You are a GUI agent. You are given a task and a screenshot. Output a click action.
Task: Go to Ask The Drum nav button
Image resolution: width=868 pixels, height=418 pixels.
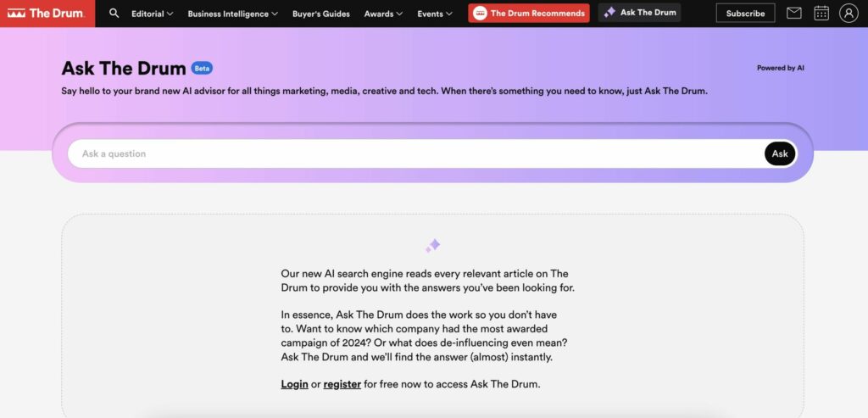639,13
